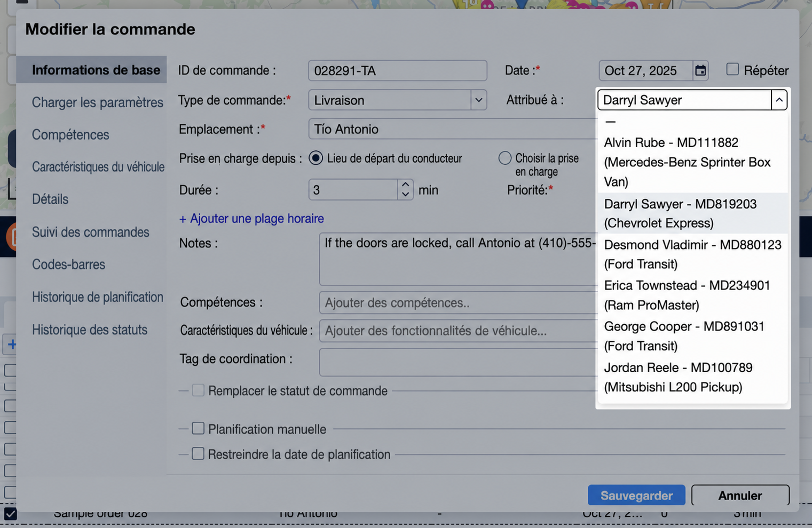Screen dimensions: 812x528
Task: Focus the Emplacement field Tío Antonio
Action: (x=453, y=129)
